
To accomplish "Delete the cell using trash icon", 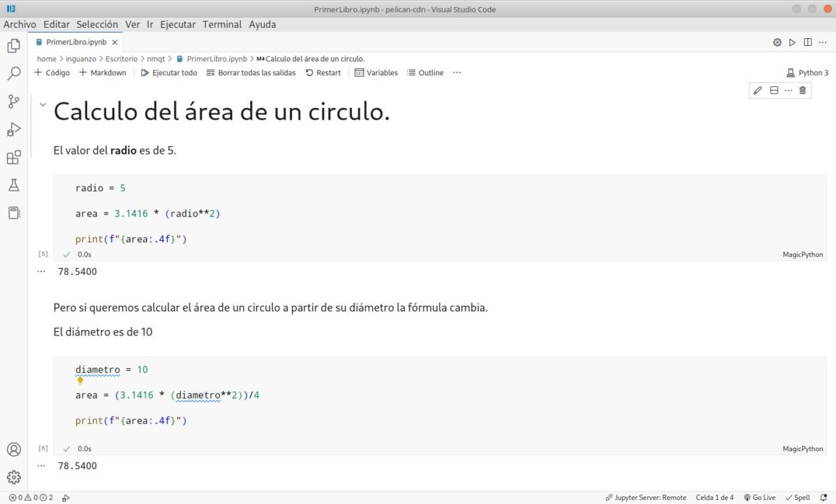I will (x=803, y=90).
